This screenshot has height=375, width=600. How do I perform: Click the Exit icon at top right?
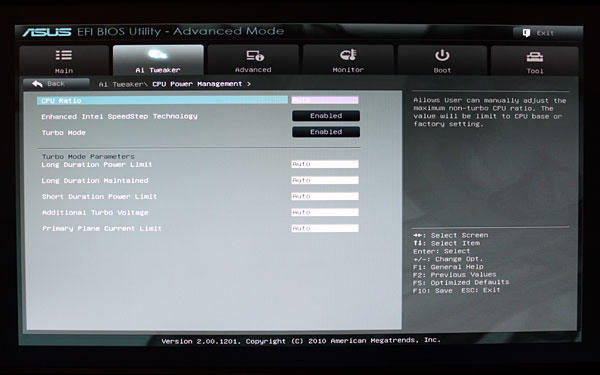click(x=527, y=33)
